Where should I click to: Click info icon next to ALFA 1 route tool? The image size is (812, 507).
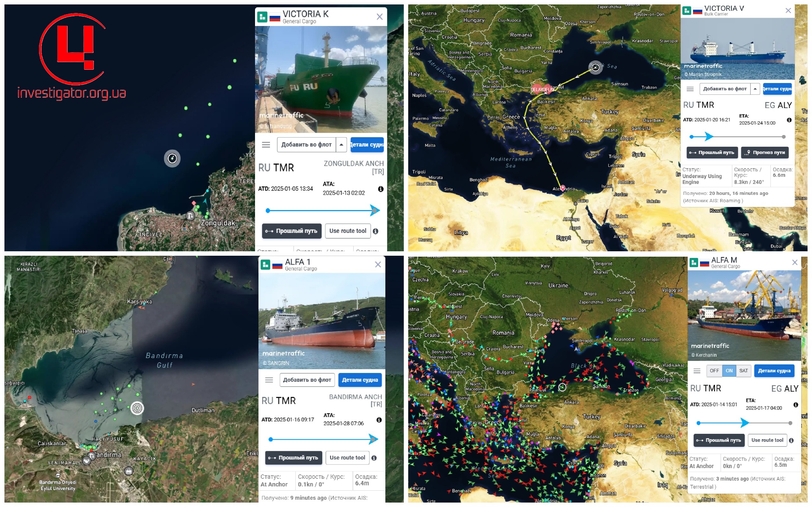[374, 458]
